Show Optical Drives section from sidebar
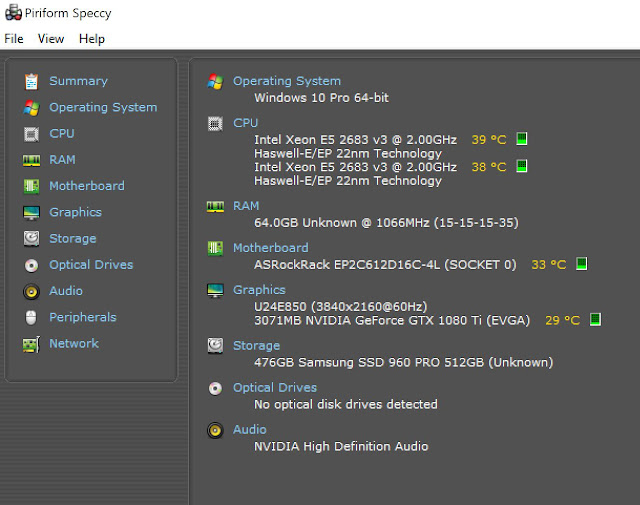This screenshot has height=505, width=640. click(x=91, y=265)
